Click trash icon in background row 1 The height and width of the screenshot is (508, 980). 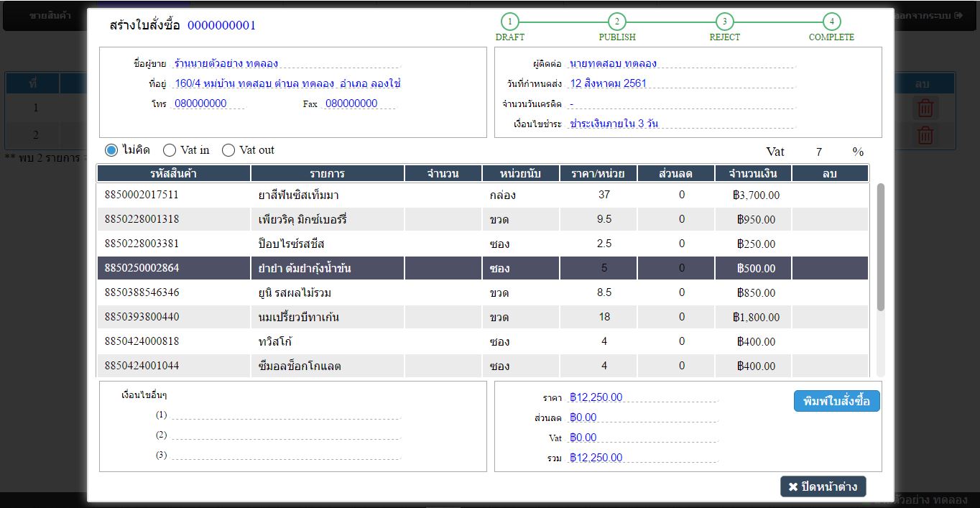pyautogui.click(x=925, y=108)
